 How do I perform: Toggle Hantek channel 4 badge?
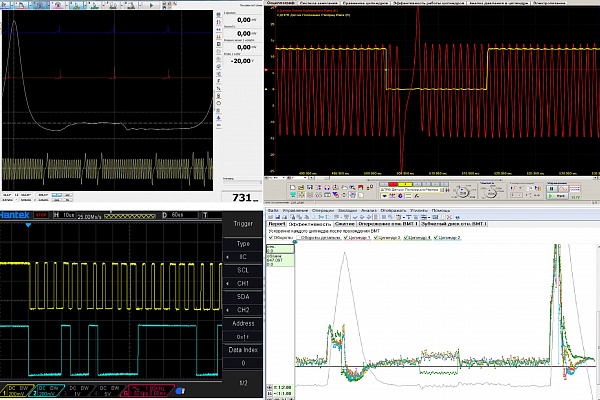click(108, 390)
